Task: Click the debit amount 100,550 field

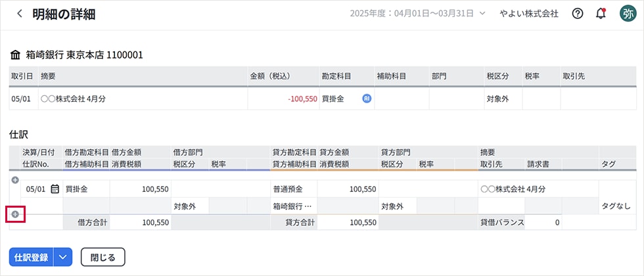Action: (140, 189)
